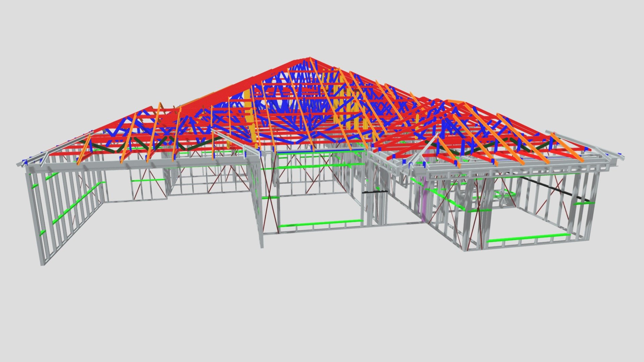Select the blue horizontal beam above center opening

point(320,152)
